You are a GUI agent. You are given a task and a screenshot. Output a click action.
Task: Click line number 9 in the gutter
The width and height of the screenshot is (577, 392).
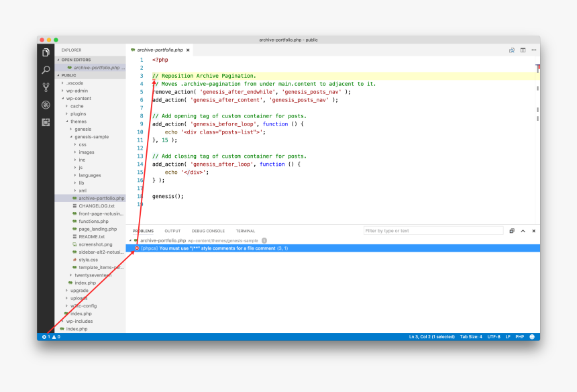142,124
